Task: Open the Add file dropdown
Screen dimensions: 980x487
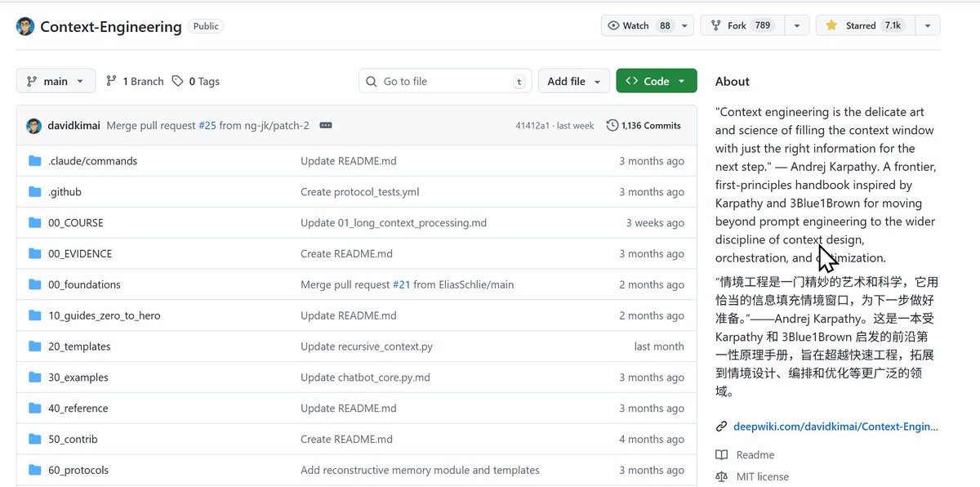Action: coord(573,81)
